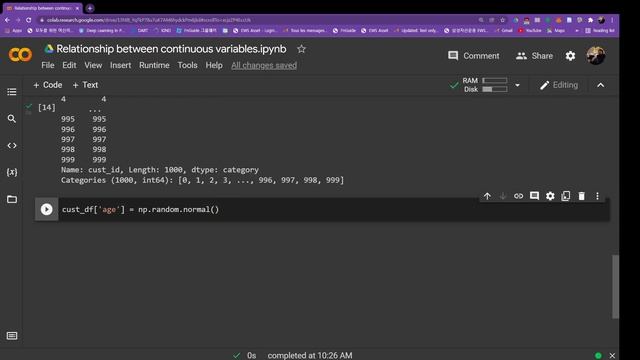Screen dimensions: 640x360
Task: Open the File menu
Action: [x=48, y=65]
